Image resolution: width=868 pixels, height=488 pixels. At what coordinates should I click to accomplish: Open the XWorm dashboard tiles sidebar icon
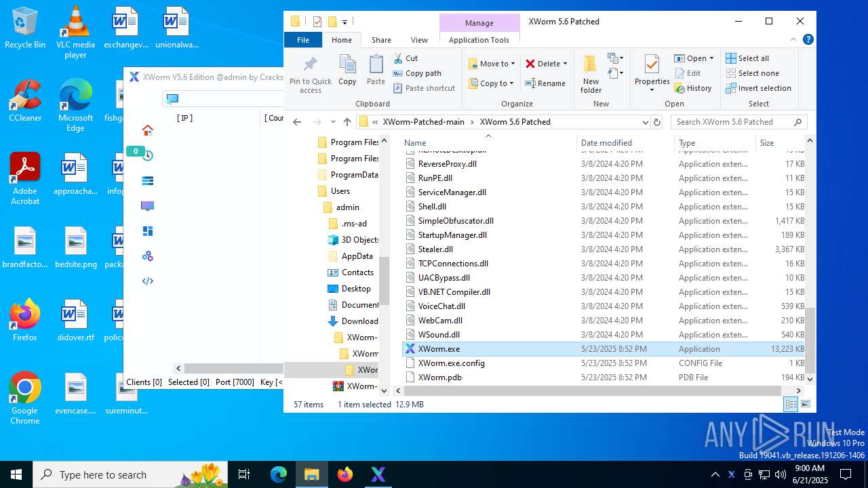pyautogui.click(x=147, y=231)
